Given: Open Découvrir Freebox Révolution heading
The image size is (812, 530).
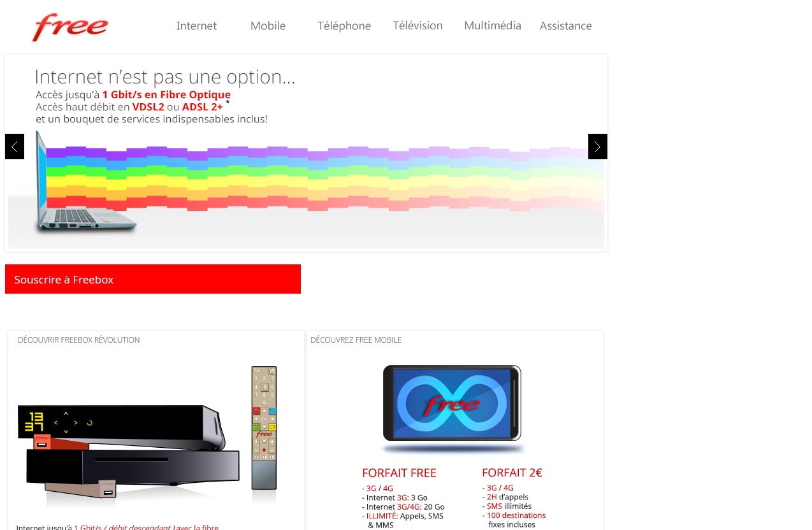Looking at the screenshot, I should 79,340.
